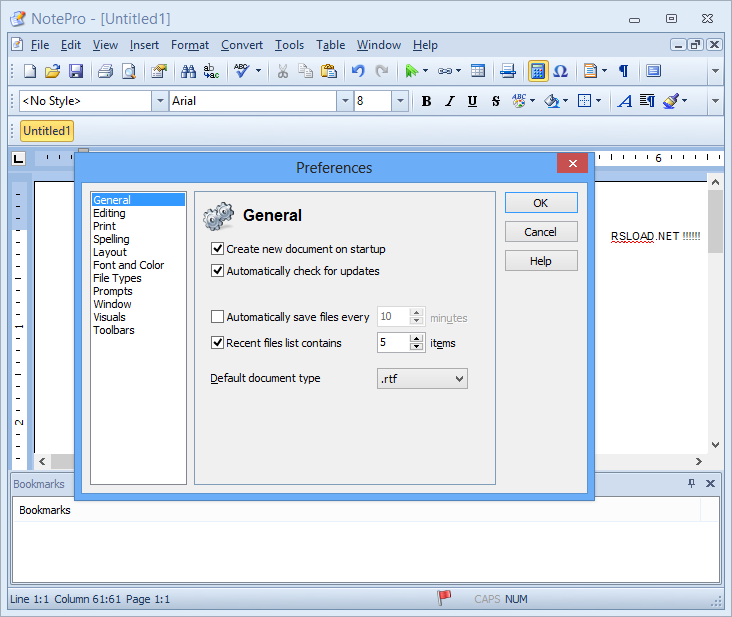732x617 pixels.
Task: Apply Italic formatting
Action: point(450,101)
